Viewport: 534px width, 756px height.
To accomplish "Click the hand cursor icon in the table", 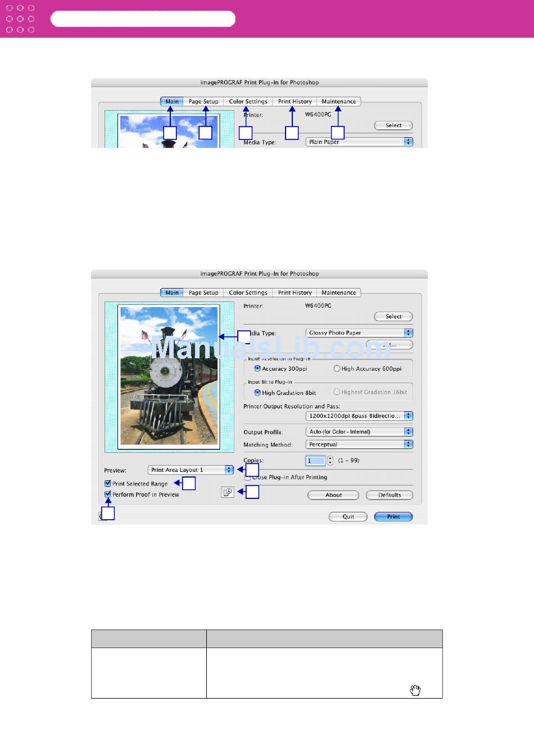I will pyautogui.click(x=415, y=691).
